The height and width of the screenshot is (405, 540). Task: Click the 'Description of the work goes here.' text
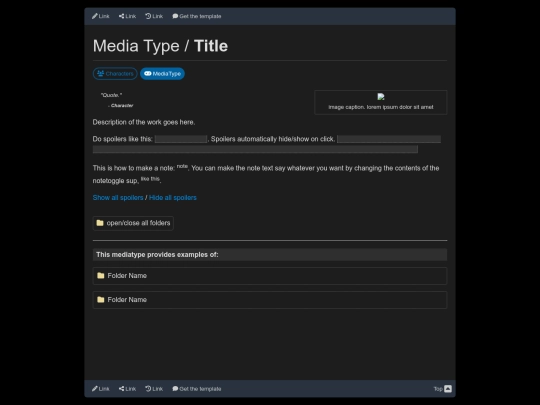pyautogui.click(x=144, y=122)
